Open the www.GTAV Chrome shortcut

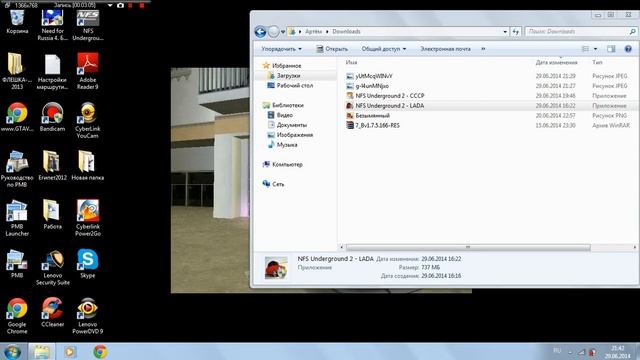17,117
